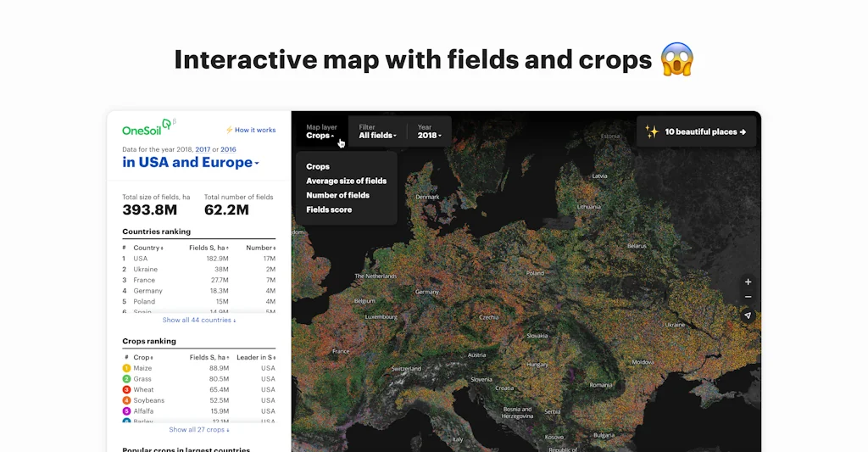The height and width of the screenshot is (452, 868).
Task: Select France row in countries ranking
Action: tap(198, 281)
